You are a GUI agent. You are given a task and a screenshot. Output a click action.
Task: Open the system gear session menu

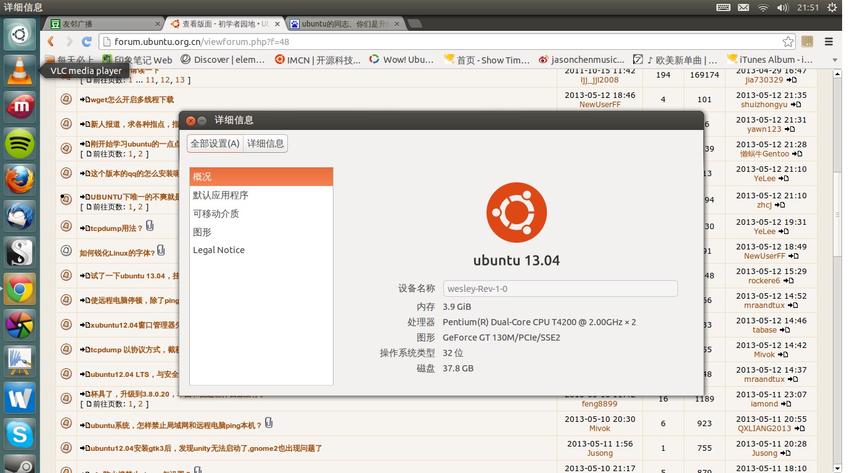point(832,7)
